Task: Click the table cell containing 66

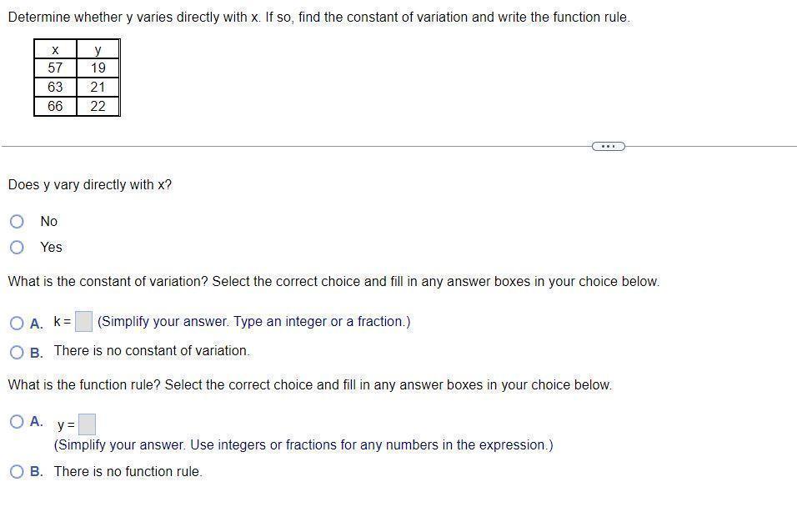Action: (x=55, y=106)
